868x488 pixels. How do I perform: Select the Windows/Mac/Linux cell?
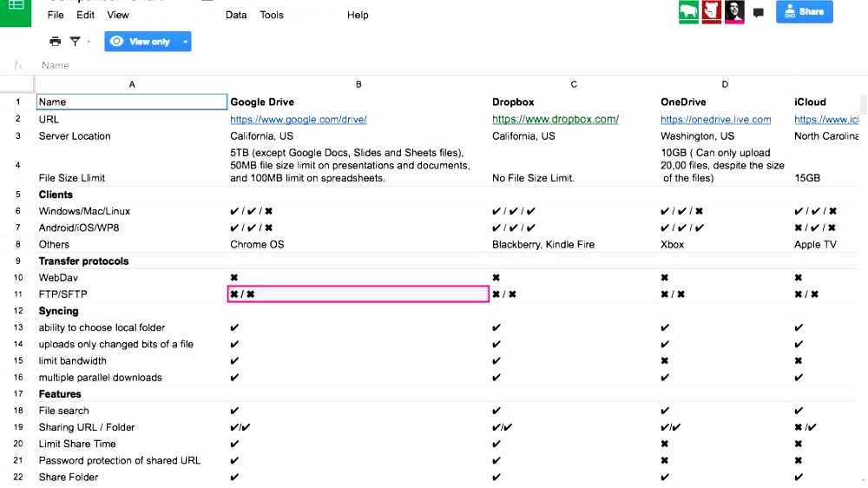[x=132, y=211]
